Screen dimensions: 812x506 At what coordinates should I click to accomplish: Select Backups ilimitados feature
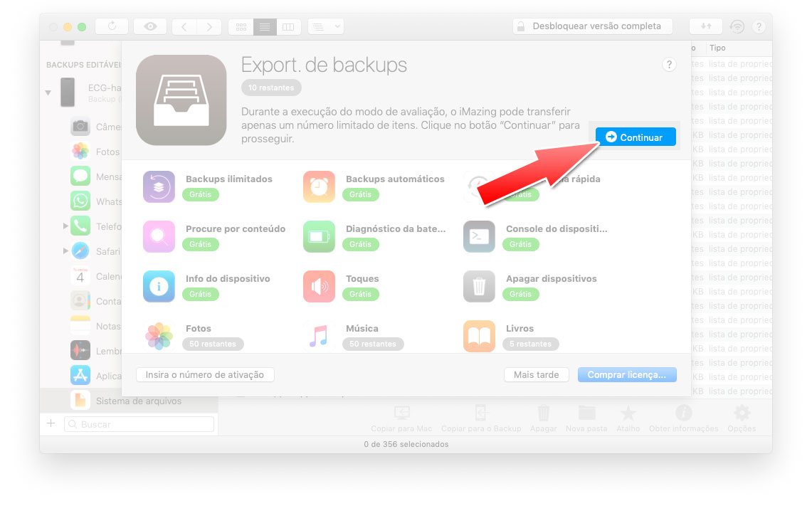coord(209,186)
